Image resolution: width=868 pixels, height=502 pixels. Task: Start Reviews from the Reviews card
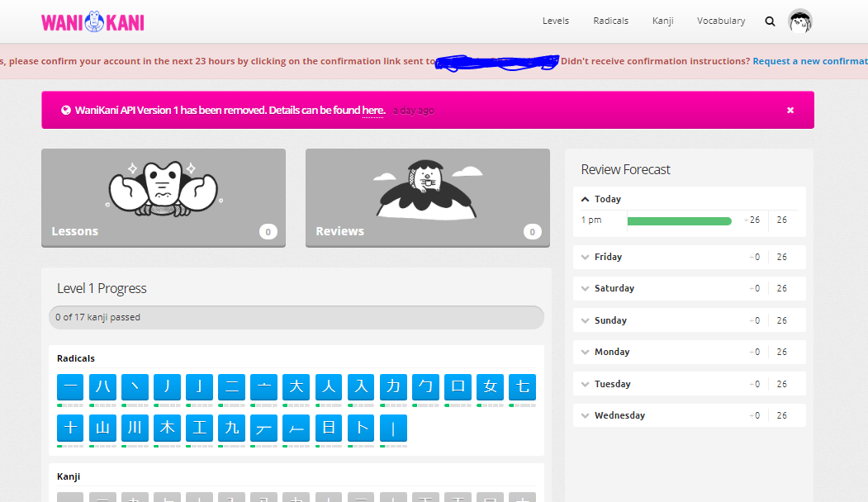[x=427, y=197]
